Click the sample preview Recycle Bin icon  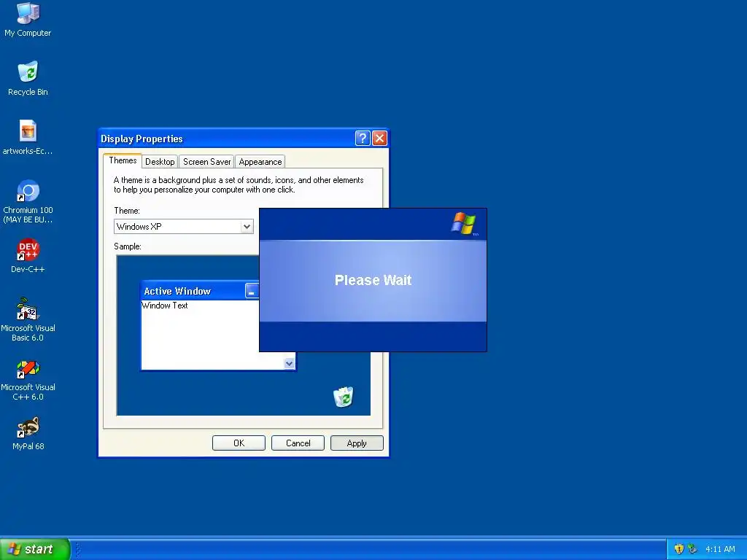coord(343,397)
